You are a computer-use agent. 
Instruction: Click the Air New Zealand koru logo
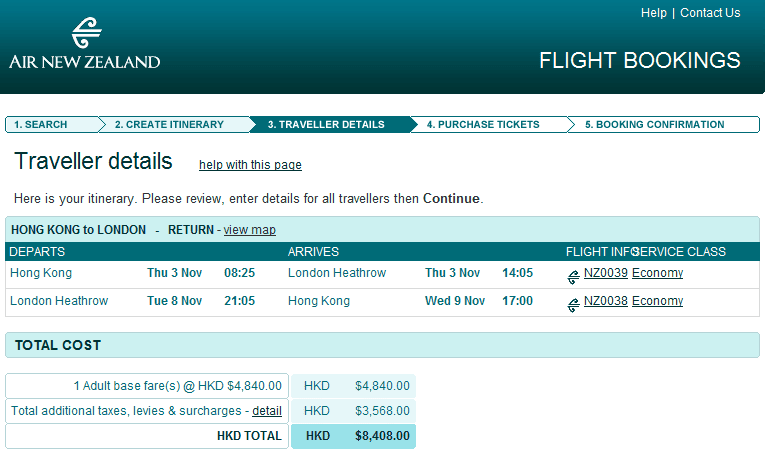click(86, 34)
